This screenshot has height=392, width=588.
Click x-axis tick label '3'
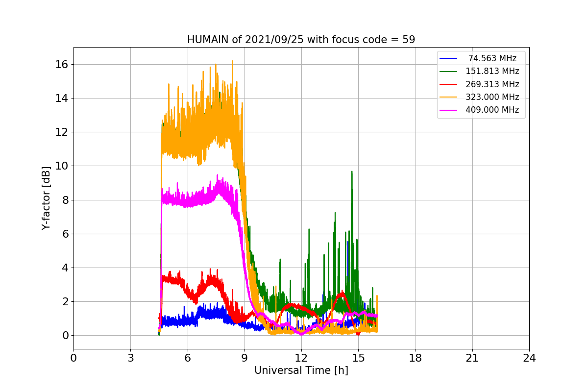click(130, 358)
